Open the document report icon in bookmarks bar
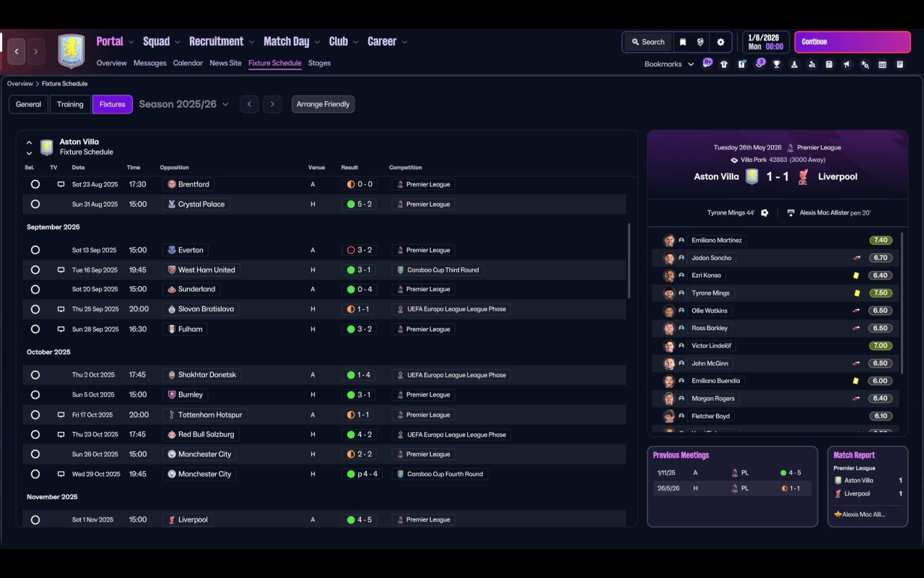The width and height of the screenshot is (924, 578). coord(829,64)
